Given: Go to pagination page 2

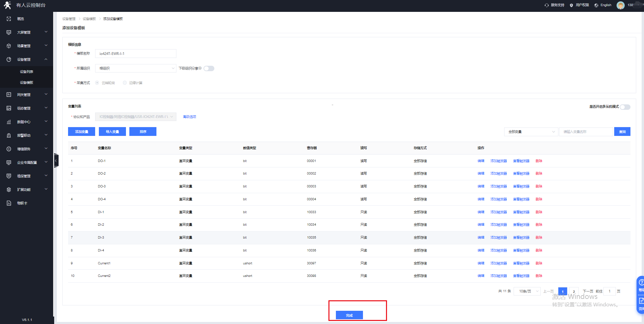Looking at the screenshot, I should point(574,291).
